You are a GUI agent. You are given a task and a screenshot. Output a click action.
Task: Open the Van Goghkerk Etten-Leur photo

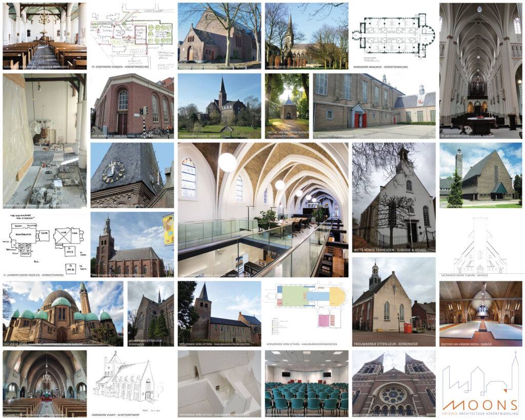click(132, 245)
